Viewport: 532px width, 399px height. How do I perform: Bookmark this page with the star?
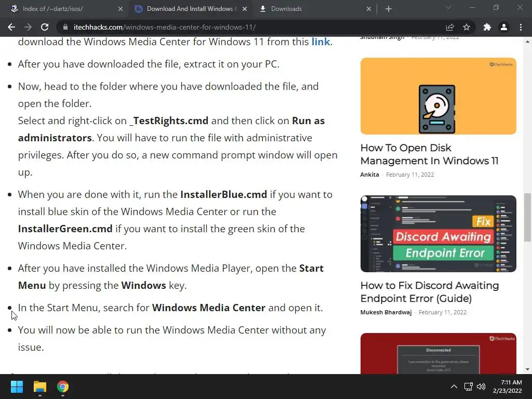(x=467, y=27)
